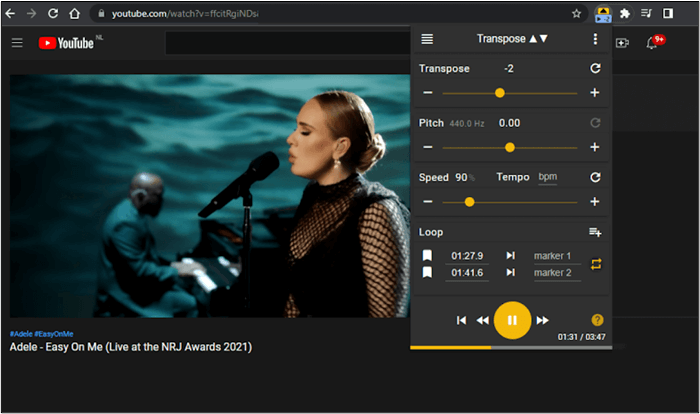Jump to the marker 2 position
The image size is (700, 414).
point(510,272)
